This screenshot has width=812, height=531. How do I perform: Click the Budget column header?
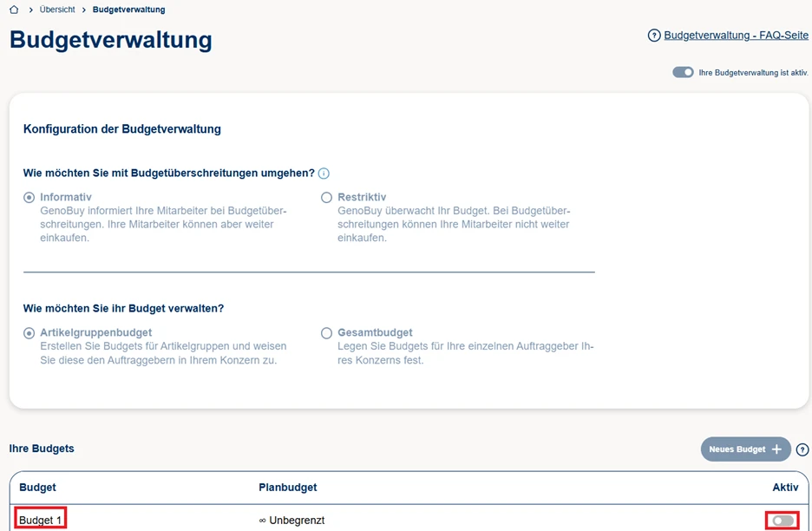click(37, 488)
